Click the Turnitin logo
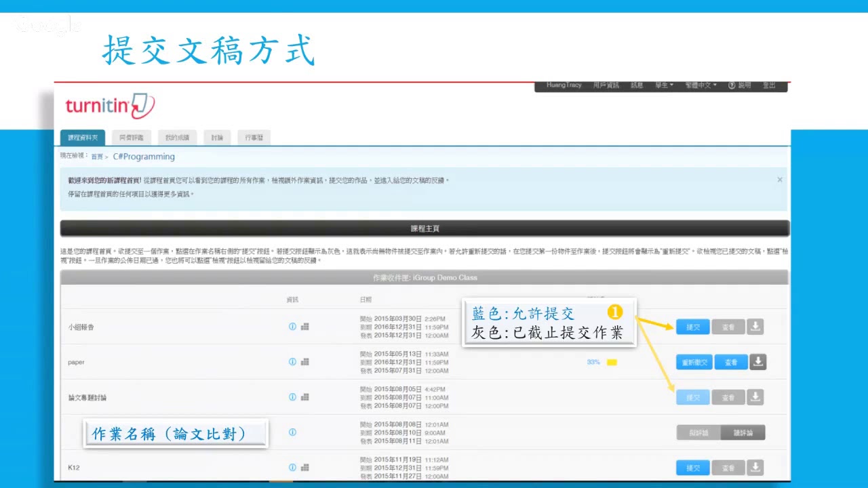Viewport: 868px width, 488px height. click(x=111, y=106)
